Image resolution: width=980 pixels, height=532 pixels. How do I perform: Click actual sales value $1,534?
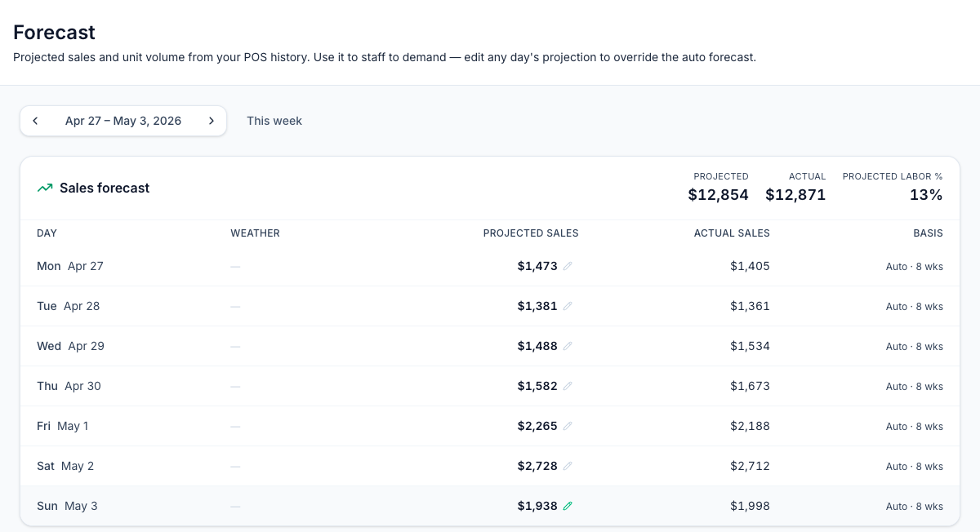750,346
